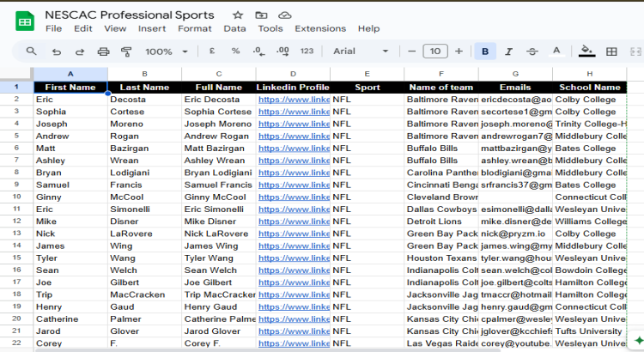Open the zoom 100% dropdown
644x352 pixels.
pos(165,52)
